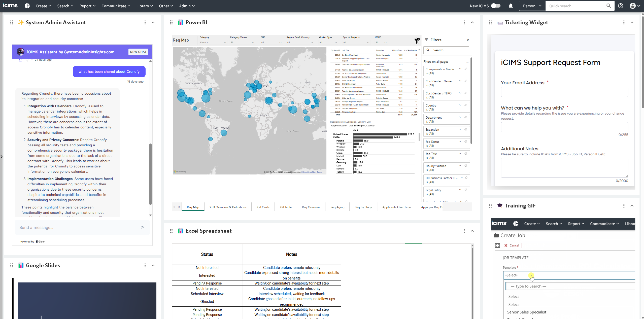Send message arrow in assistant chat
Image resolution: width=644 pixels, height=319 pixels.
click(143, 227)
